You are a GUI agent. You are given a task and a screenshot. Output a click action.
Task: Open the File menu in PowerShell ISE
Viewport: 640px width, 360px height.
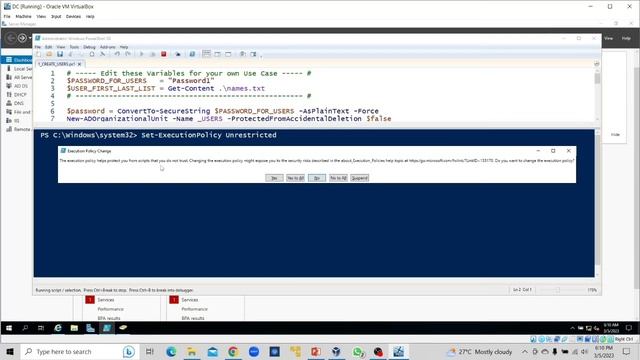pyautogui.click(x=38, y=47)
